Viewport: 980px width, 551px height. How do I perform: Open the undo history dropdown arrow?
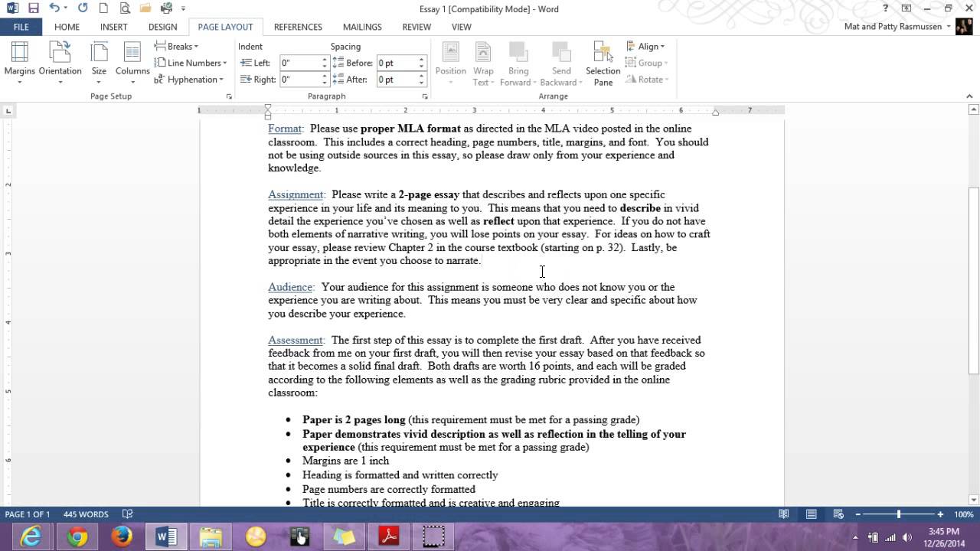(67, 8)
